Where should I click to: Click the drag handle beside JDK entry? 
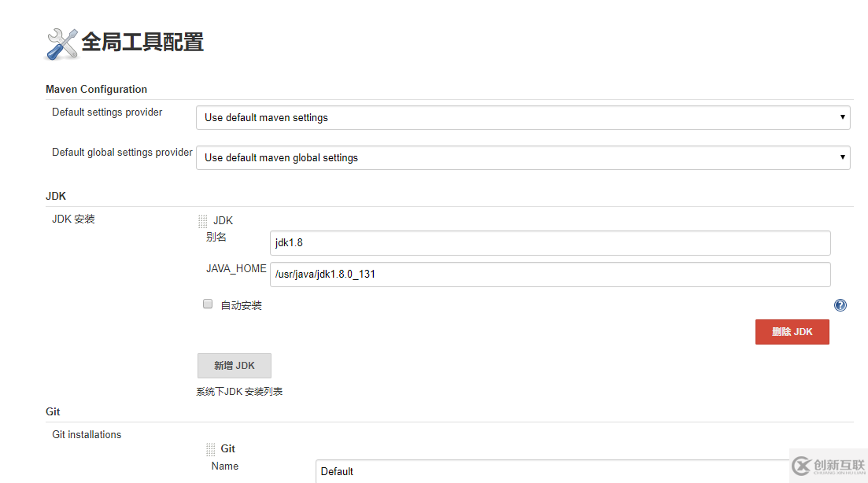coord(203,219)
